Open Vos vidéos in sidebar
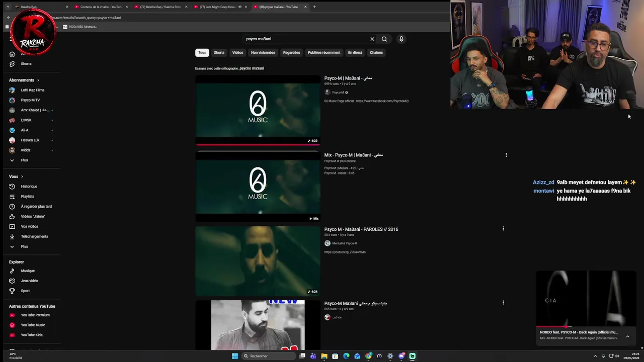644x362 pixels. [30, 227]
